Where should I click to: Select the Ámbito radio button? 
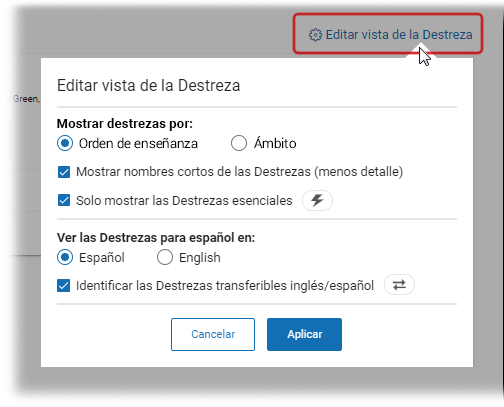click(x=239, y=143)
